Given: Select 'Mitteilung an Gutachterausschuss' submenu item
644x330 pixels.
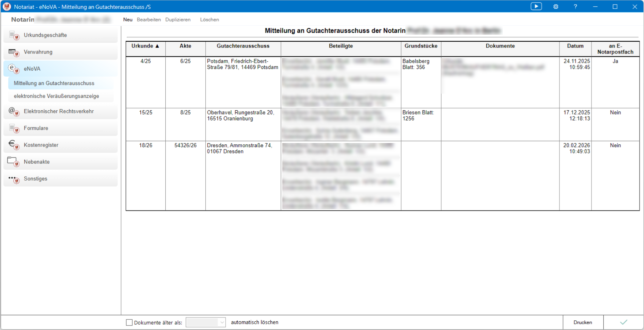Looking at the screenshot, I should coord(54,83).
